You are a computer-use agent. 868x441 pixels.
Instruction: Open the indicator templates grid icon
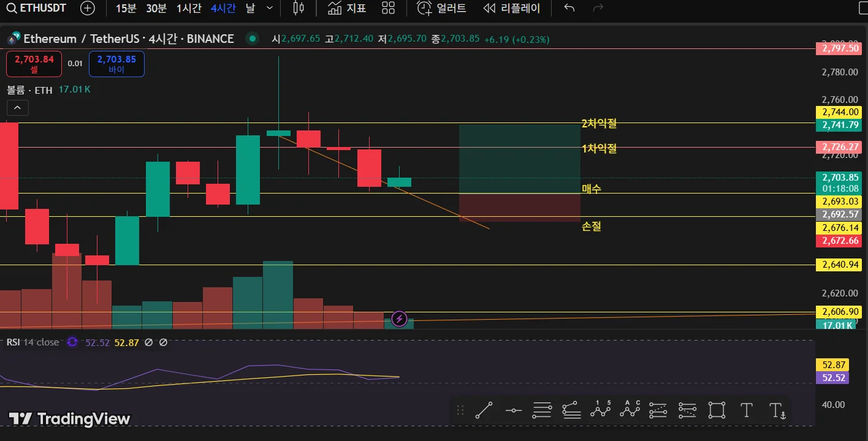[x=388, y=8]
